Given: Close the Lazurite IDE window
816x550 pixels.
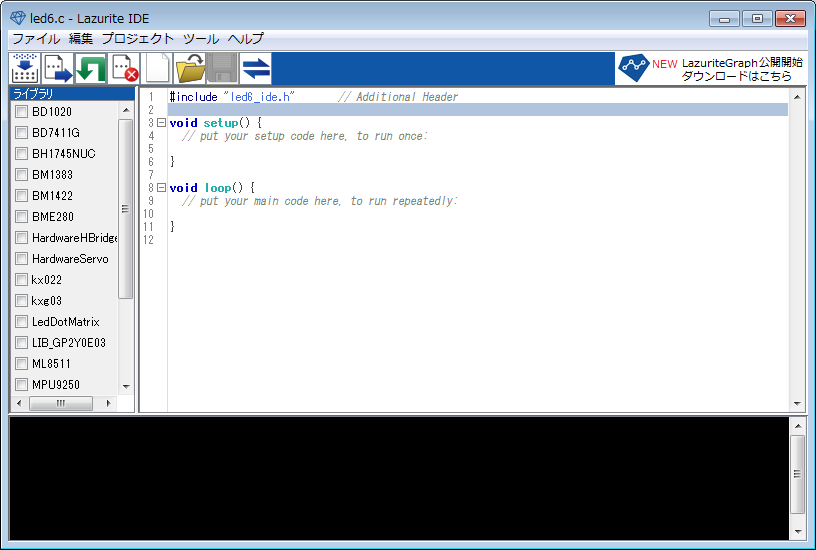Looking at the screenshot, I should [x=790, y=19].
